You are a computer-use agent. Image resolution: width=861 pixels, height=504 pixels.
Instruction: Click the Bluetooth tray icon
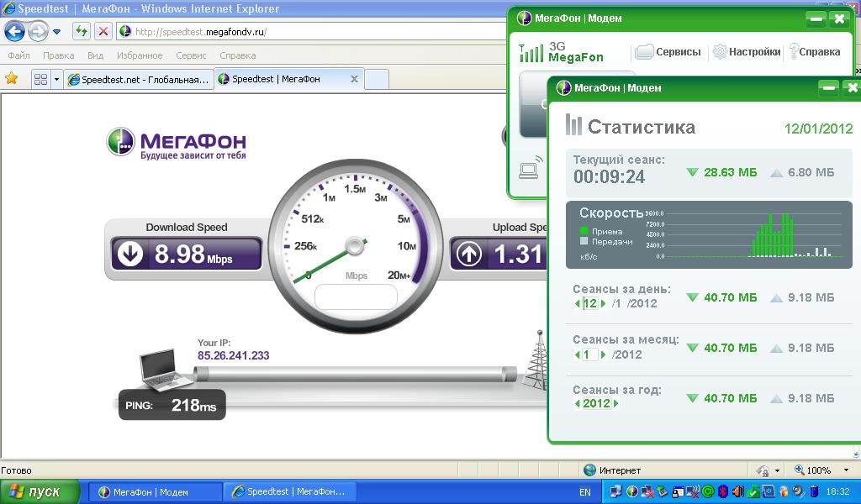click(x=722, y=491)
